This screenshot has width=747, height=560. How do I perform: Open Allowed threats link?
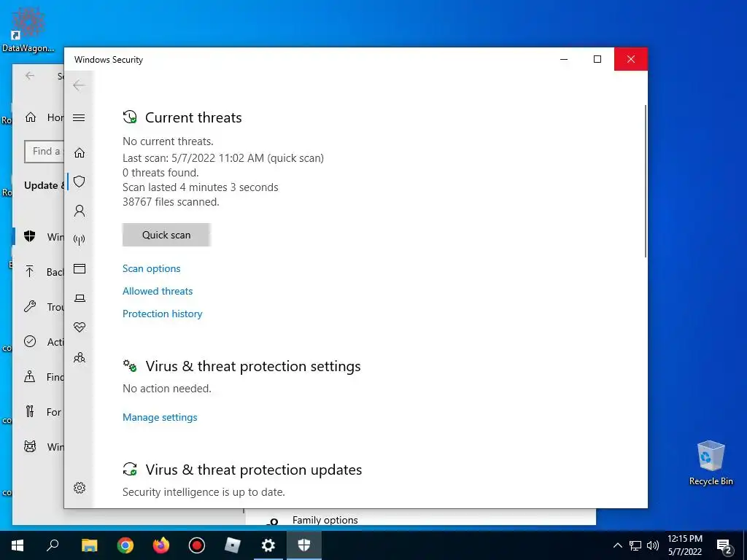pos(158,291)
